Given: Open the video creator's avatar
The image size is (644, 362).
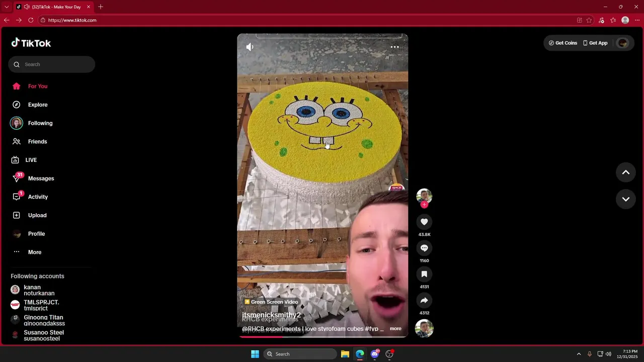Looking at the screenshot, I should coord(424,197).
